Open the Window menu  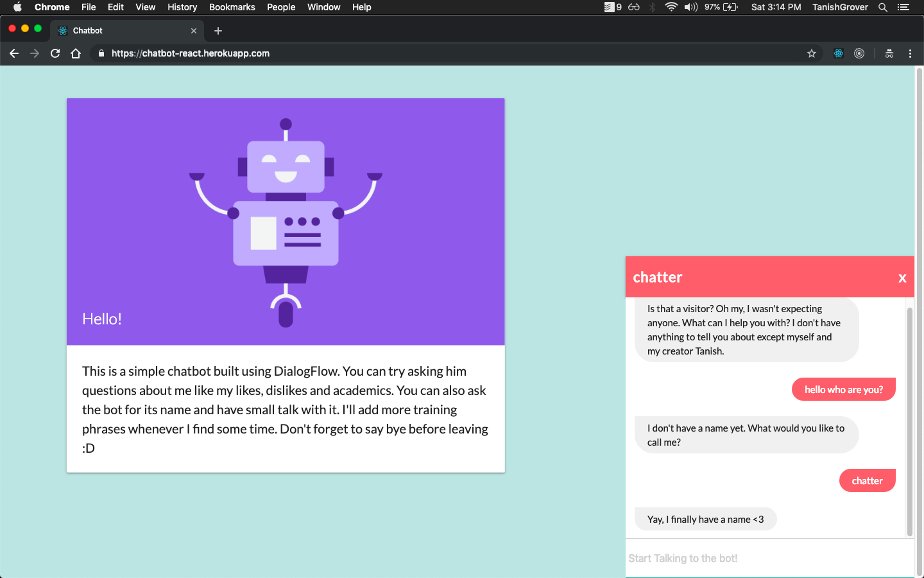click(x=324, y=7)
